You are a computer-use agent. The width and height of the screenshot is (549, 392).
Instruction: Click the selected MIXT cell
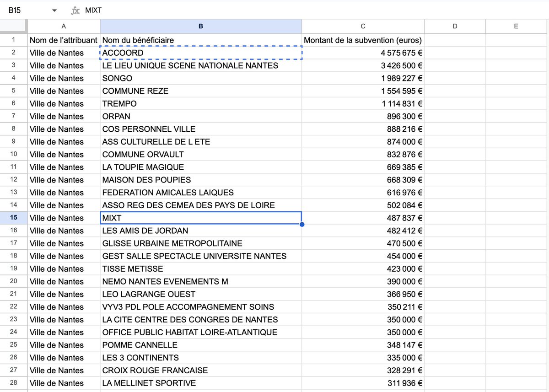201,218
